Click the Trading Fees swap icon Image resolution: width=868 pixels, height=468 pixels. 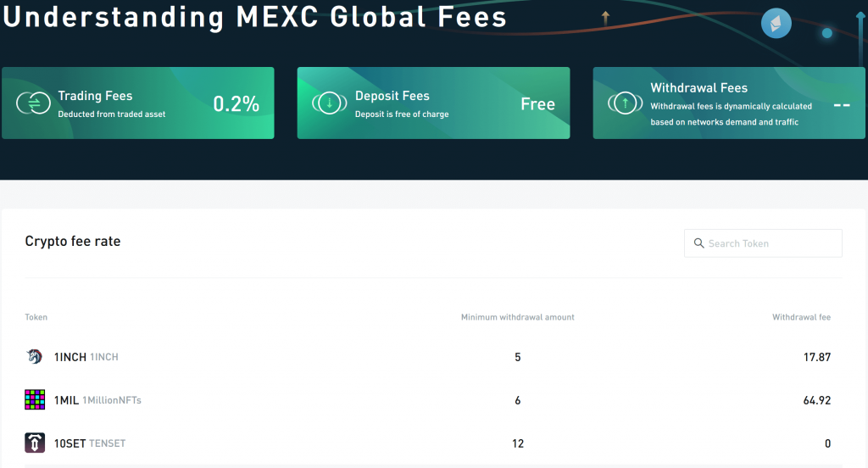click(33, 103)
